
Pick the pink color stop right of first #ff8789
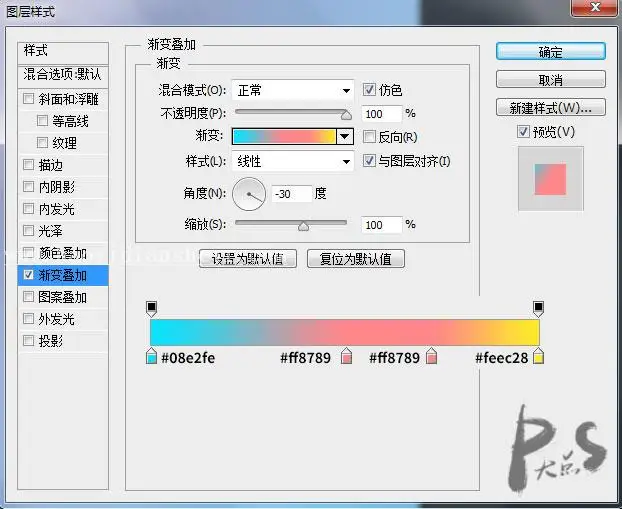346,355
